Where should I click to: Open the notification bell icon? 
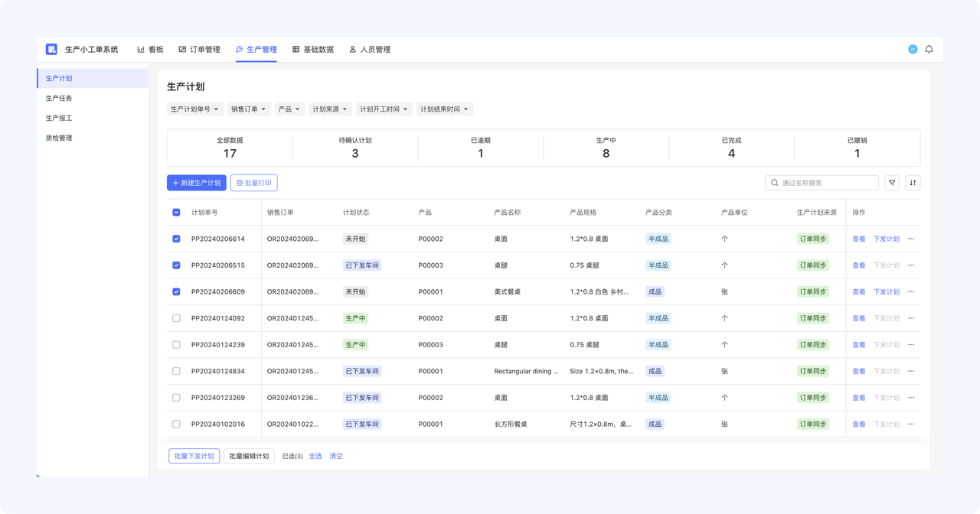[929, 49]
